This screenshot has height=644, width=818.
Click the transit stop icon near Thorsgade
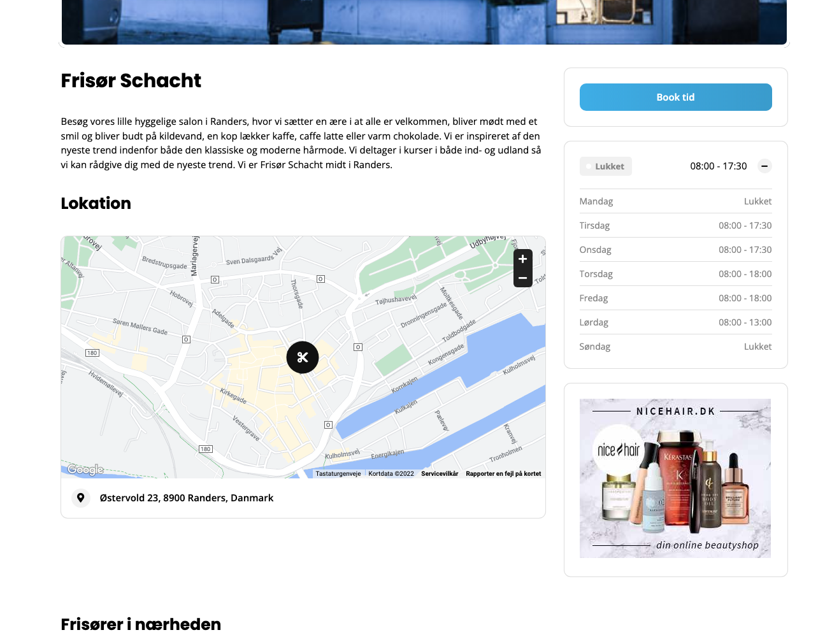(321, 279)
